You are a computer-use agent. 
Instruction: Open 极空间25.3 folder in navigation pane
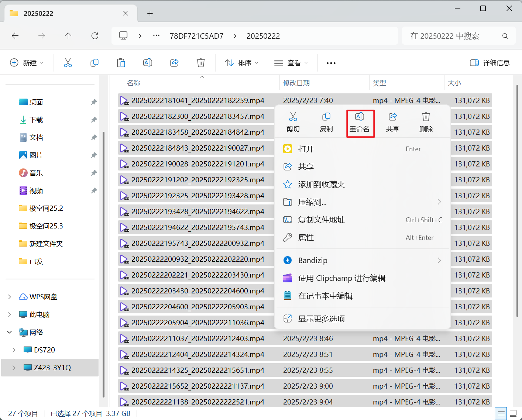coord(41,226)
